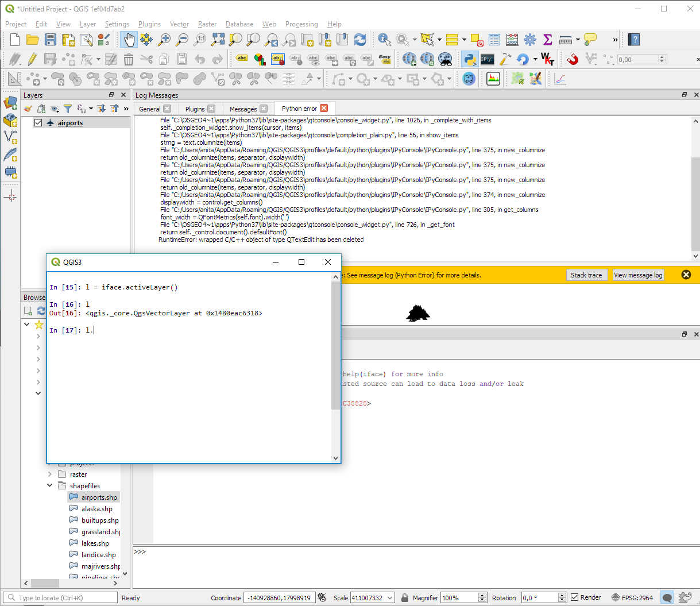Open the Field Calculator abacus icon
The height and width of the screenshot is (606, 700).
point(512,40)
